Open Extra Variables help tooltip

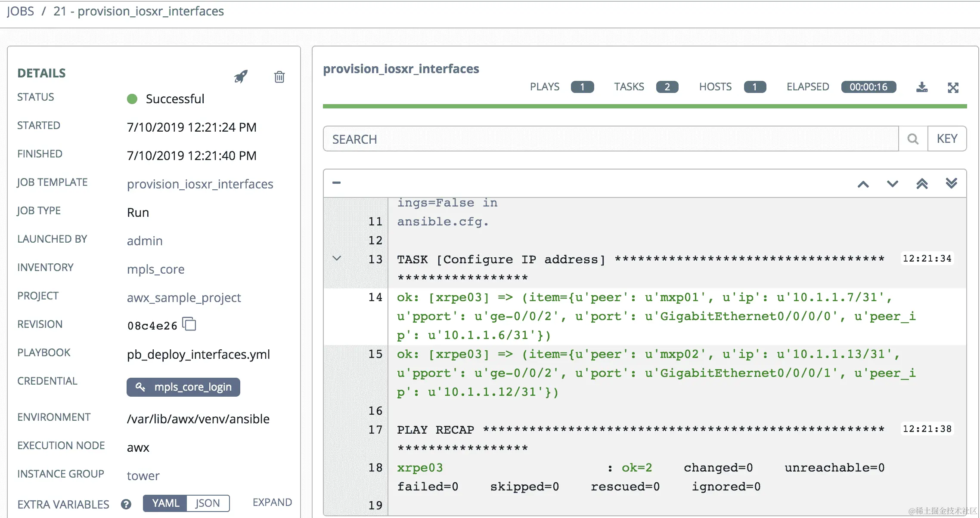coord(126,504)
